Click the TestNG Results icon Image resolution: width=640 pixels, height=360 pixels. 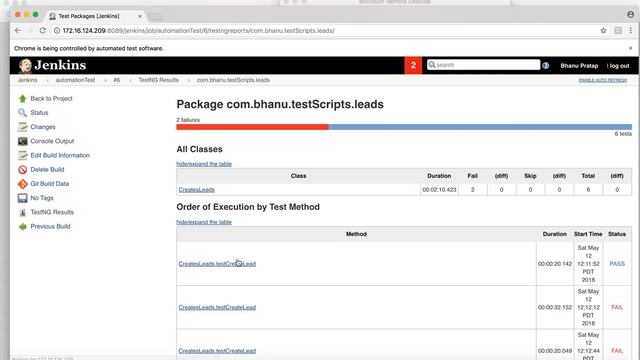click(x=22, y=212)
